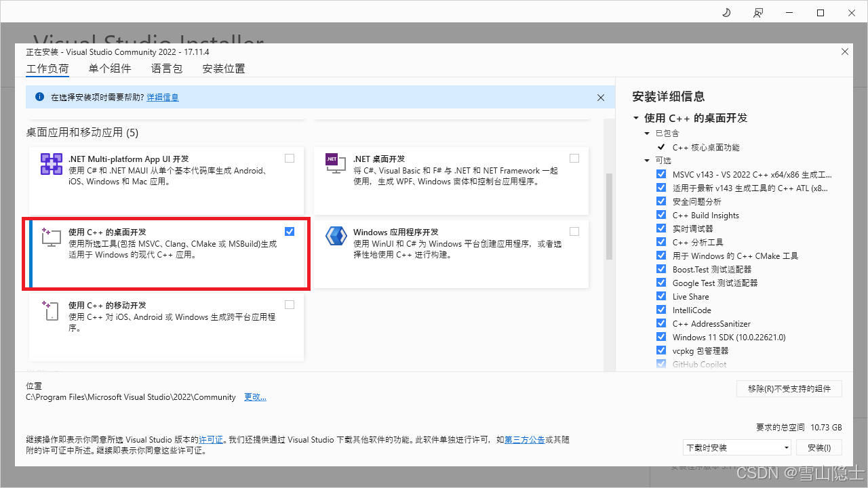Dismiss the help info banner
868x488 pixels.
600,98
